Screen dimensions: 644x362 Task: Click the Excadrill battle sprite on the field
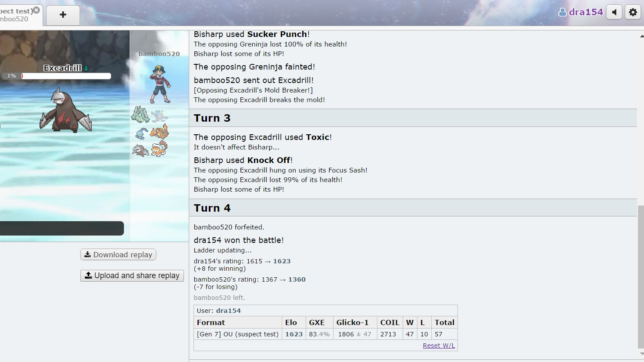pos(66,110)
